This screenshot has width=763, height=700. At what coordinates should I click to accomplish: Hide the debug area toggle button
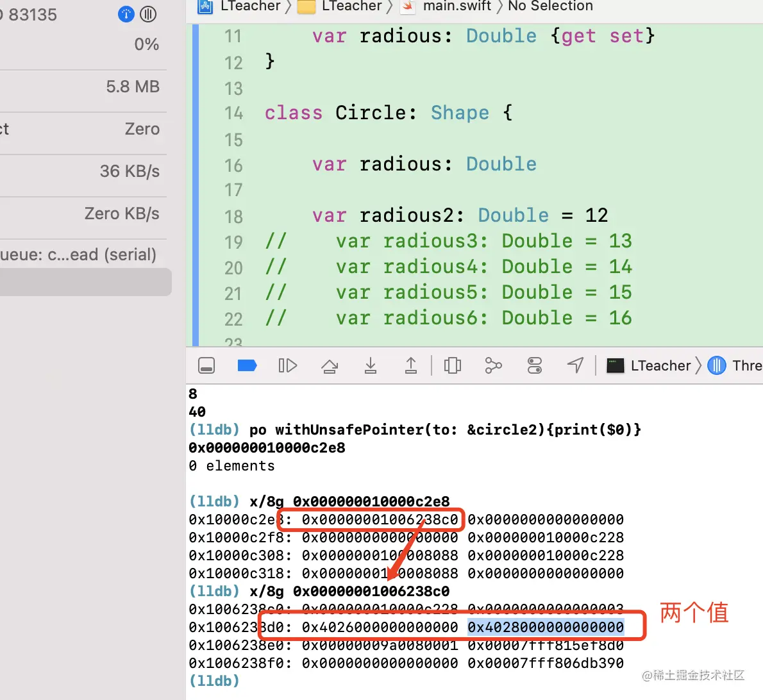(206, 365)
